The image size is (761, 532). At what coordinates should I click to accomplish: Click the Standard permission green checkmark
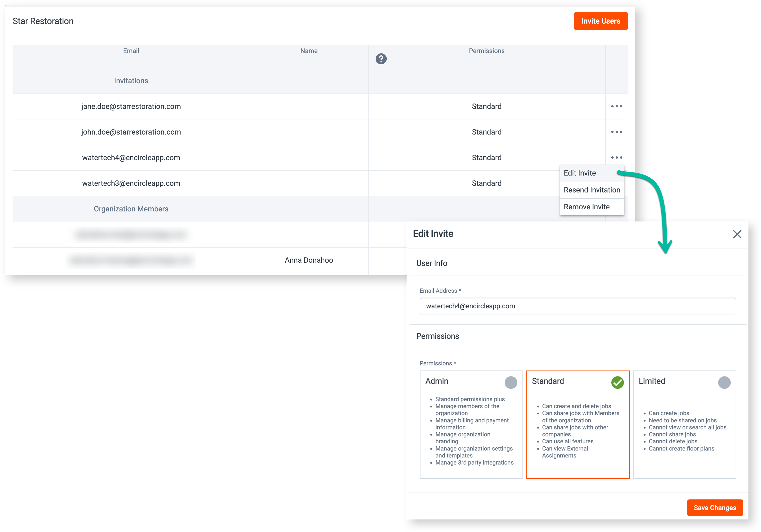coord(617,383)
